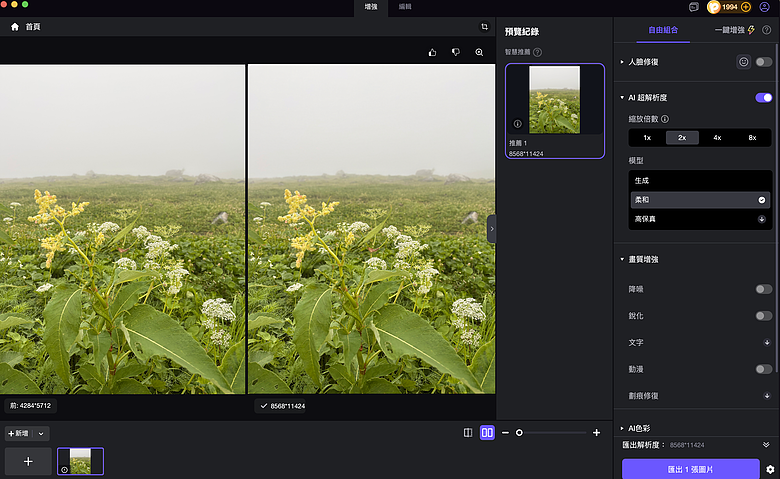The height and width of the screenshot is (479, 780).
Task: Select the 4x scale option
Action: (717, 138)
